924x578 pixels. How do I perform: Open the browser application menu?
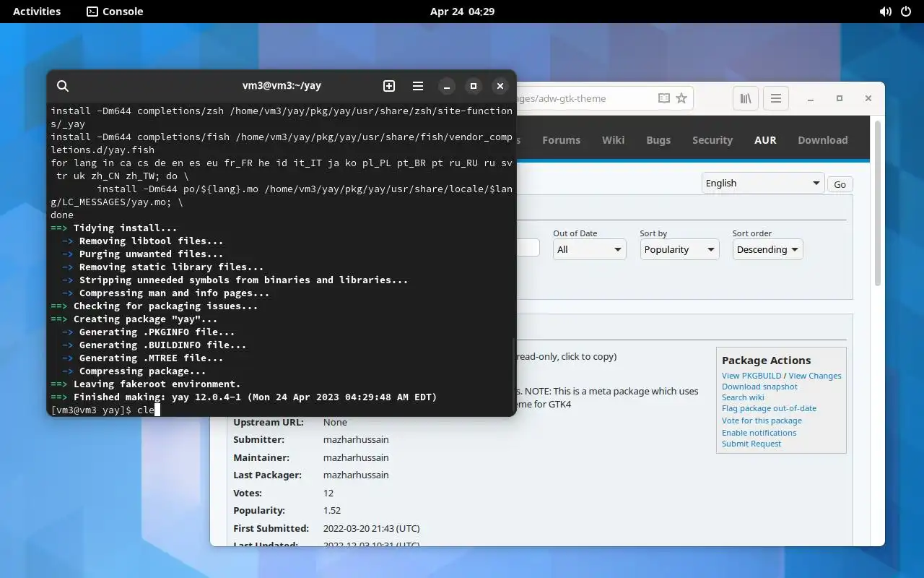click(776, 98)
